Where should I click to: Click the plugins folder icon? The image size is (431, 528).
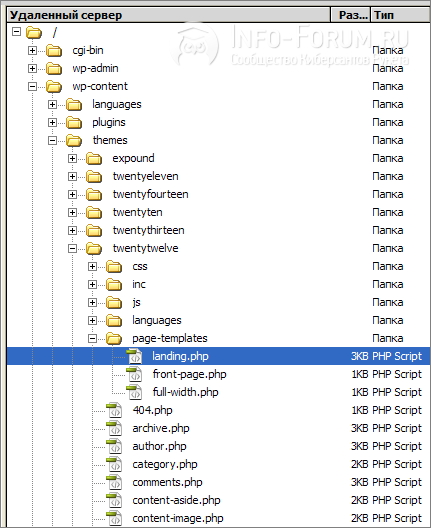74,122
